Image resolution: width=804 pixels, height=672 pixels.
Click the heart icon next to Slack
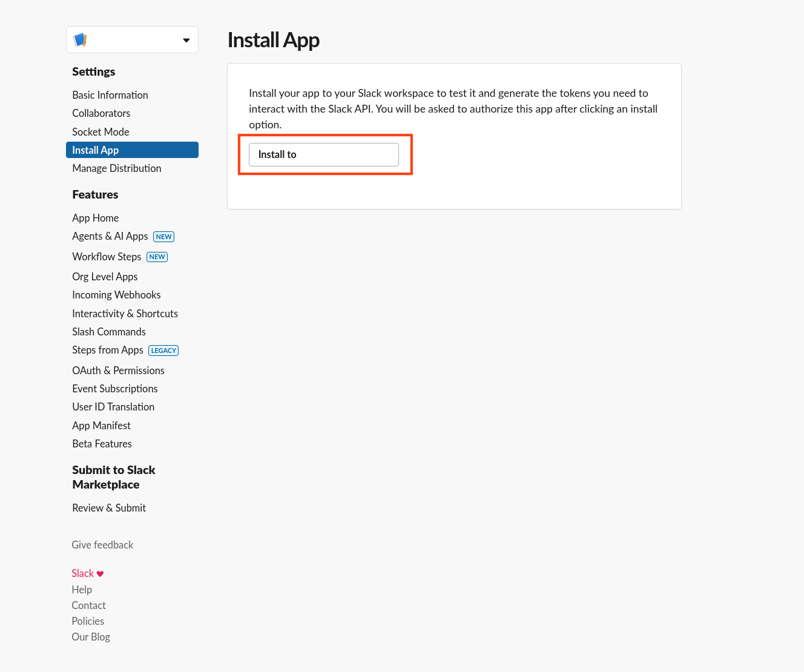click(x=100, y=574)
